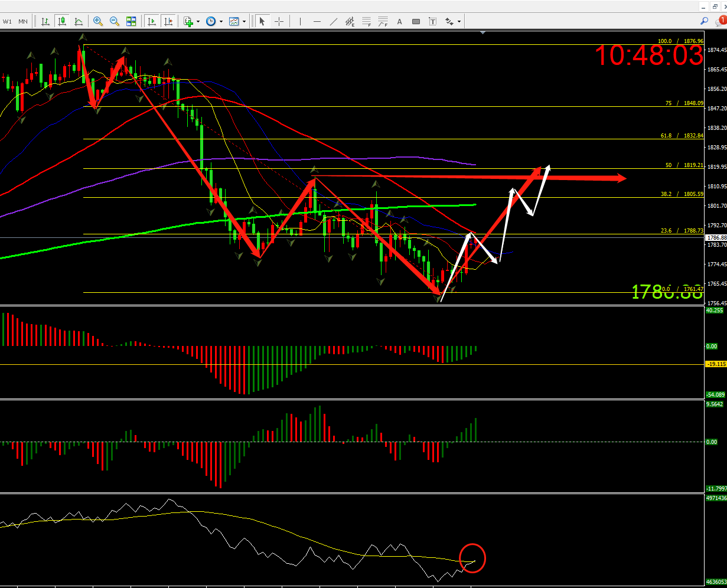
Task: Toggle the Chart Shift button
Action: point(168,21)
